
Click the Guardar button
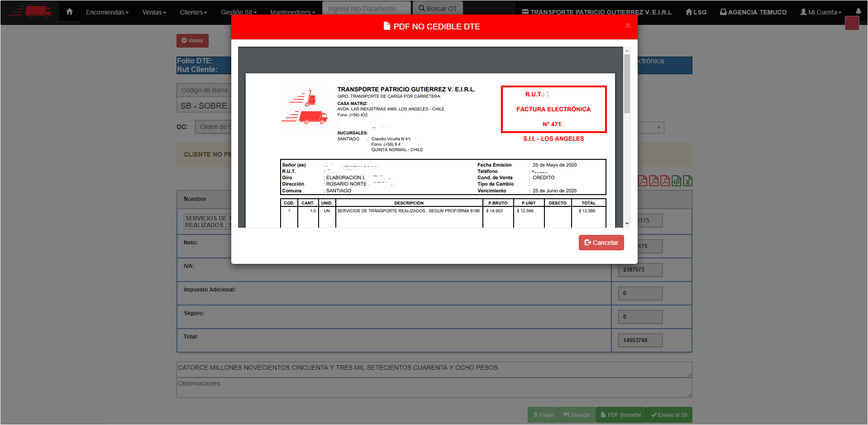577,415
